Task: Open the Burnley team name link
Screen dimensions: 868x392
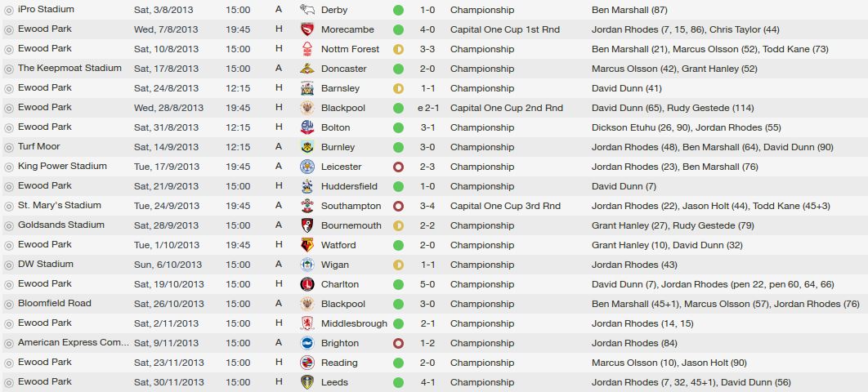Action: pyautogui.click(x=338, y=147)
